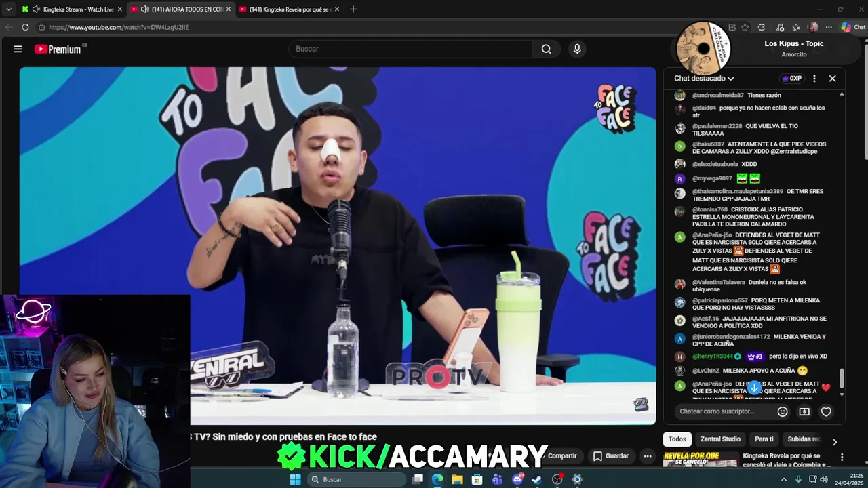This screenshot has width=868, height=488.
Task: Click into the YouTube Buscar search field
Action: (410, 49)
